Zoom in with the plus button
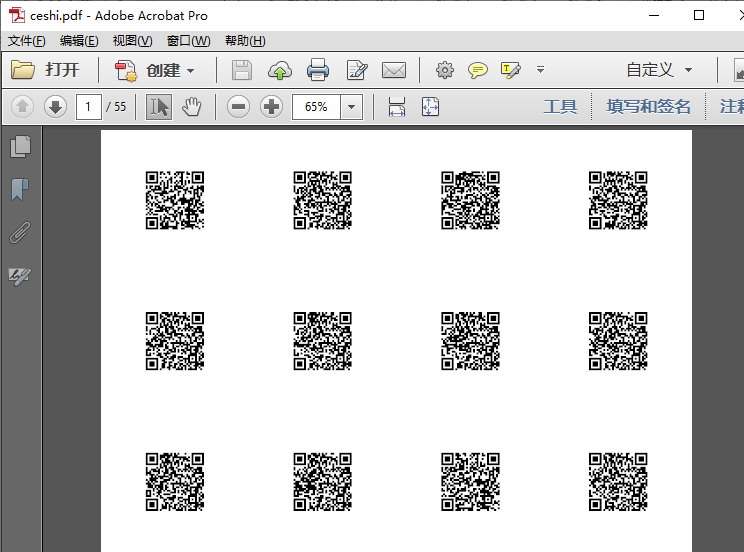 coord(271,106)
